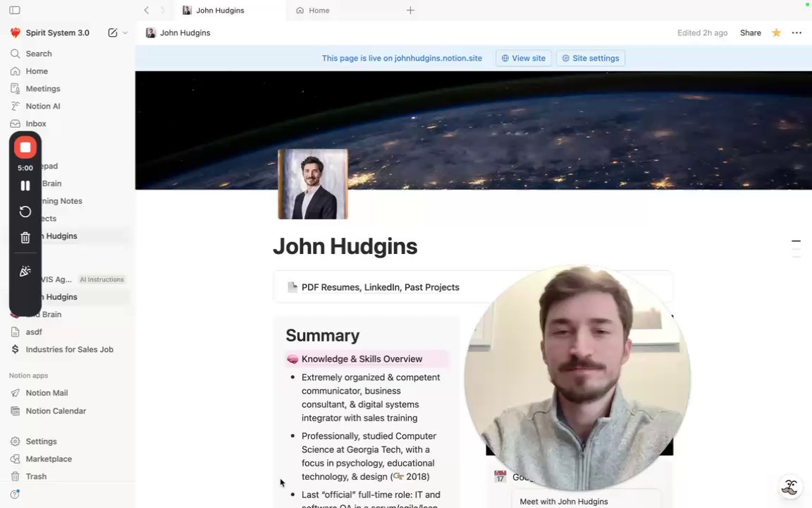
Task: Click the Georgia Tech 2018 logo text
Action: tap(411, 476)
